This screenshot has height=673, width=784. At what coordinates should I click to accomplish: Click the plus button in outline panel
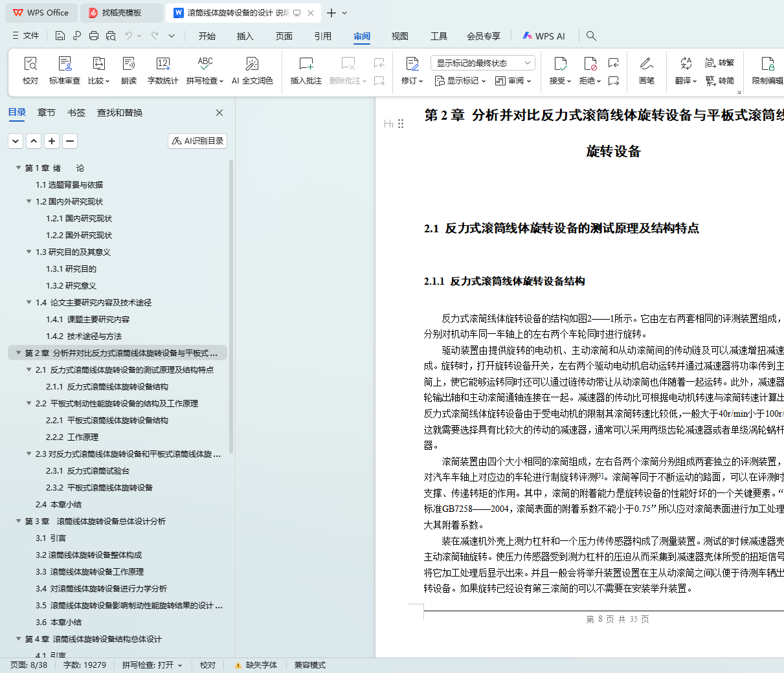[x=52, y=140]
